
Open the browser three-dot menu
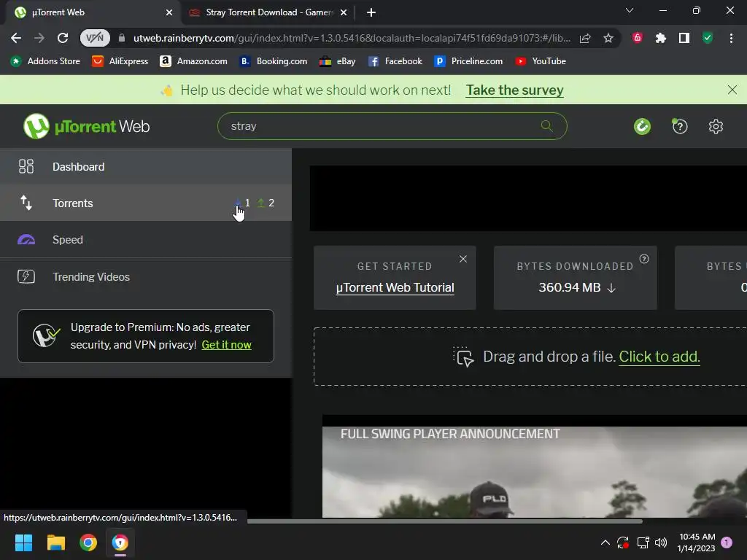point(731,38)
